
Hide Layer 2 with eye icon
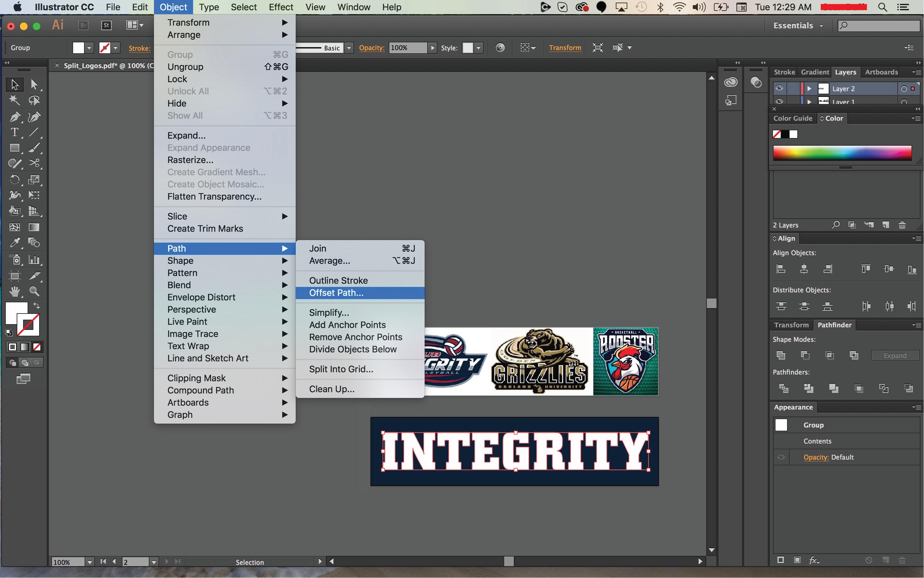tap(779, 88)
